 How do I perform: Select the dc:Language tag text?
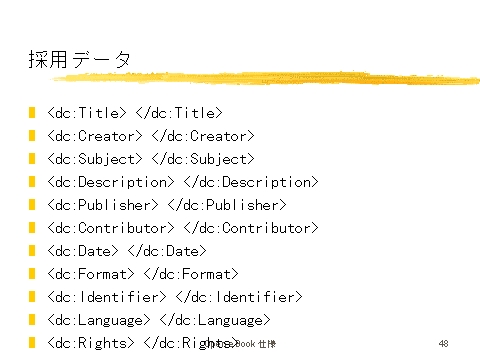159,320
